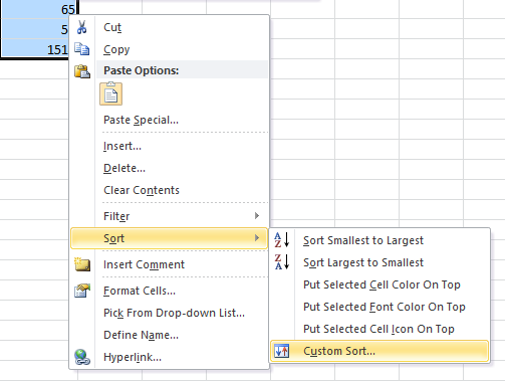Select the Paste option clipboard button
505x381 pixels.
pos(111,94)
